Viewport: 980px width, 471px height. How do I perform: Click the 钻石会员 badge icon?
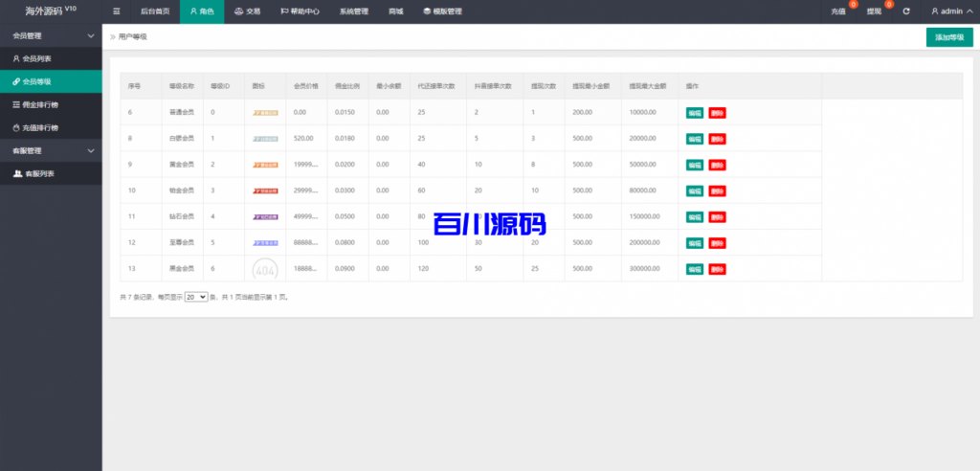265,217
